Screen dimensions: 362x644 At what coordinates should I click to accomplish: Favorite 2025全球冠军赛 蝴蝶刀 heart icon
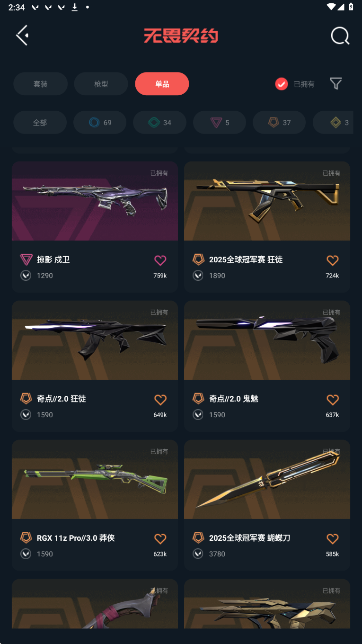pos(333,538)
